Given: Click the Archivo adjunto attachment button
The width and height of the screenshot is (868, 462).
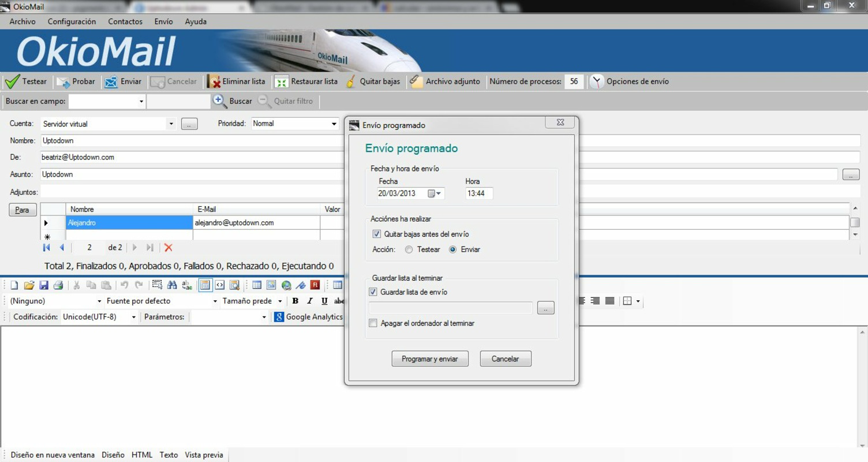Looking at the screenshot, I should click(x=445, y=81).
